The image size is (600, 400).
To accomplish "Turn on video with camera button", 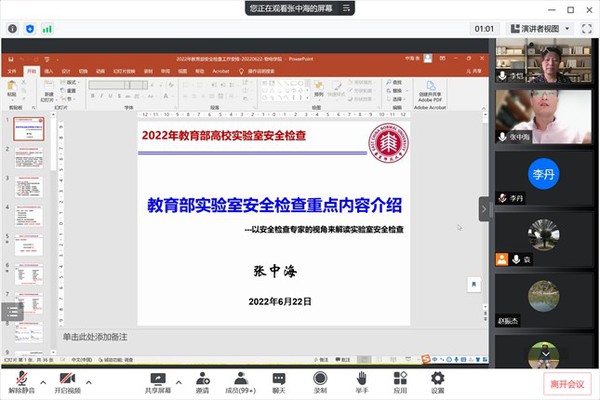I will pyautogui.click(x=67, y=380).
